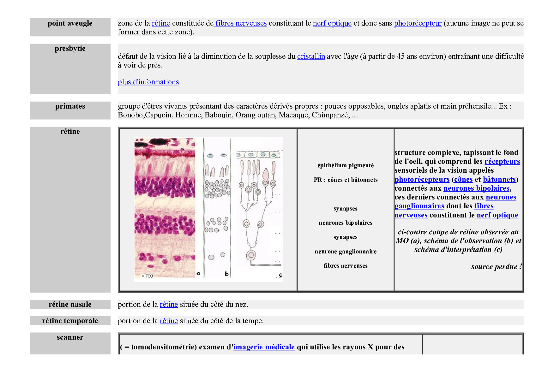554x392 pixels.
Task: Follow the imagerie médicale link
Action: pyautogui.click(x=264, y=347)
